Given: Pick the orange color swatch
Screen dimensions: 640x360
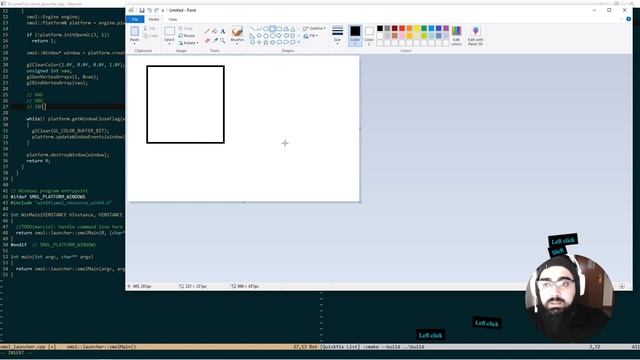Looking at the screenshot, I should pyautogui.click(x=409, y=28).
